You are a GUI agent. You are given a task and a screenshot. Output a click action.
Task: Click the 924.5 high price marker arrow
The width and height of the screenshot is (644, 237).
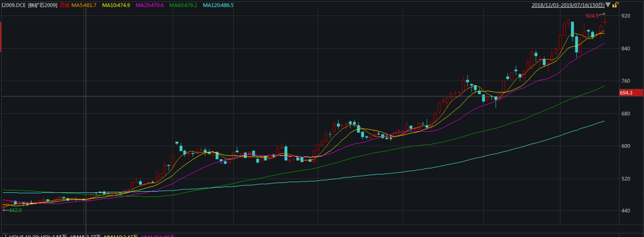[602, 15]
